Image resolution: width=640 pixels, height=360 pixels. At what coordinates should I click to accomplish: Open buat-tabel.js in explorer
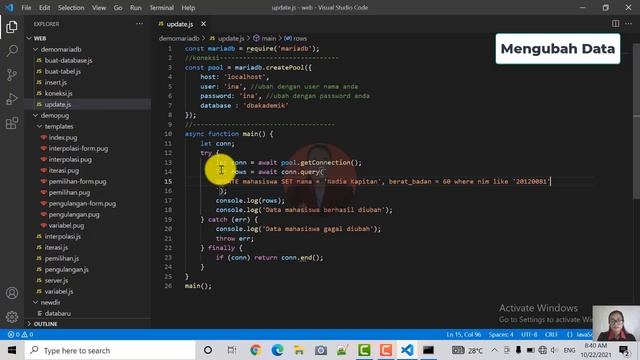62,71
